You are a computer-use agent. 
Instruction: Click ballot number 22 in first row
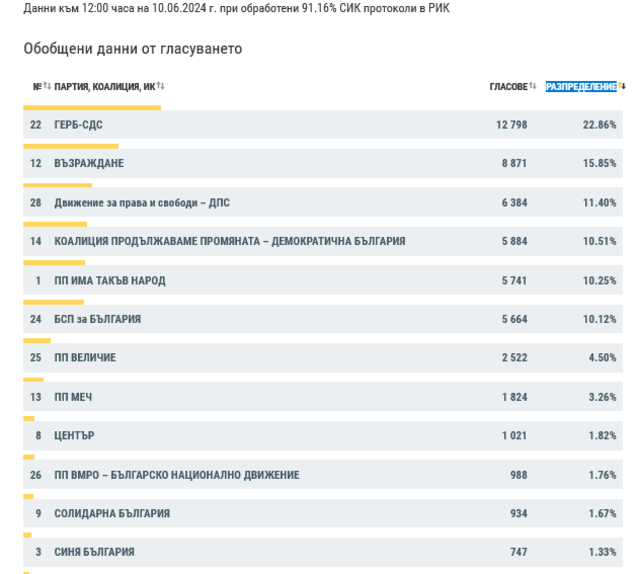pyautogui.click(x=36, y=125)
